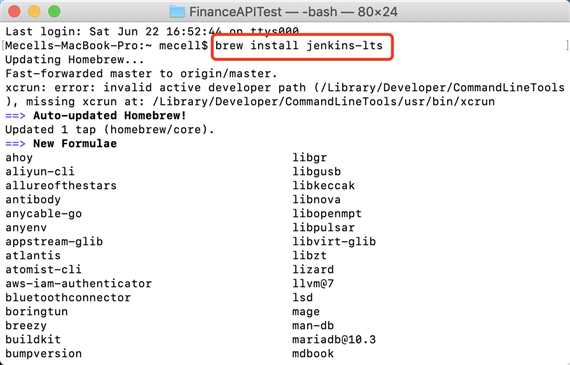570x365 pixels.
Task: Click the formula name 'buildkit'
Action: tap(33, 340)
